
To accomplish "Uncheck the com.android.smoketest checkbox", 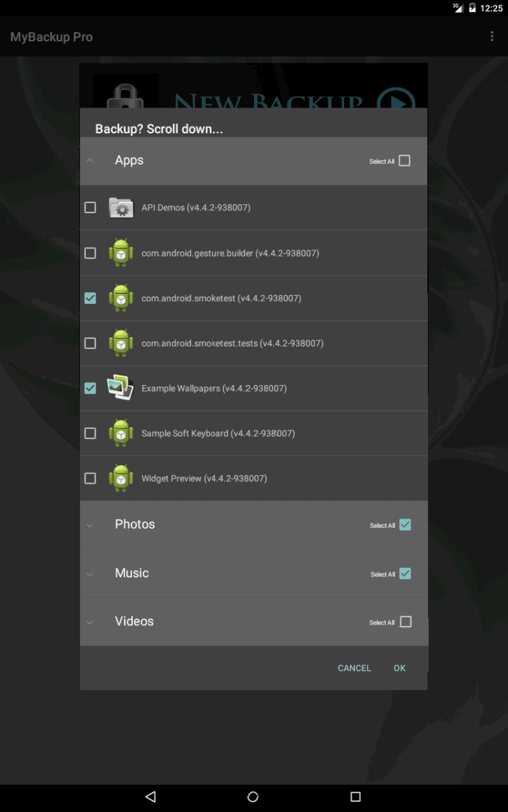I will 90,298.
